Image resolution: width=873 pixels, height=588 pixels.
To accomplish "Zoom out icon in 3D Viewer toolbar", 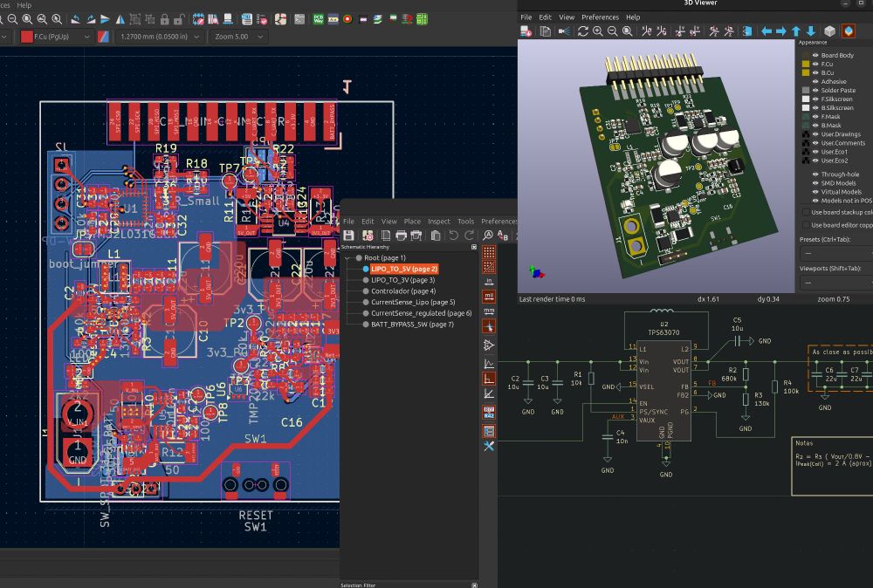I will 612,31.
